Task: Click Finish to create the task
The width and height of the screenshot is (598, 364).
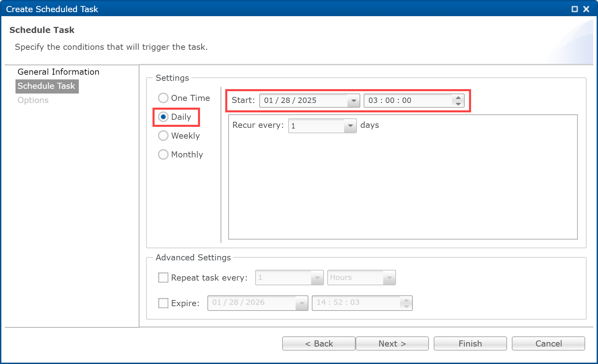Action: pos(470,343)
